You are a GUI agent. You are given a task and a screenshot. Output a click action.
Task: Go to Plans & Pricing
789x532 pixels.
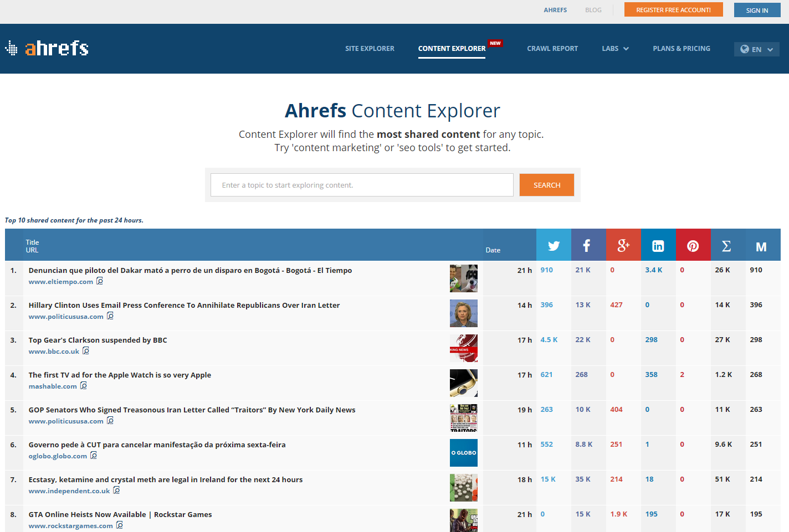[682, 49]
